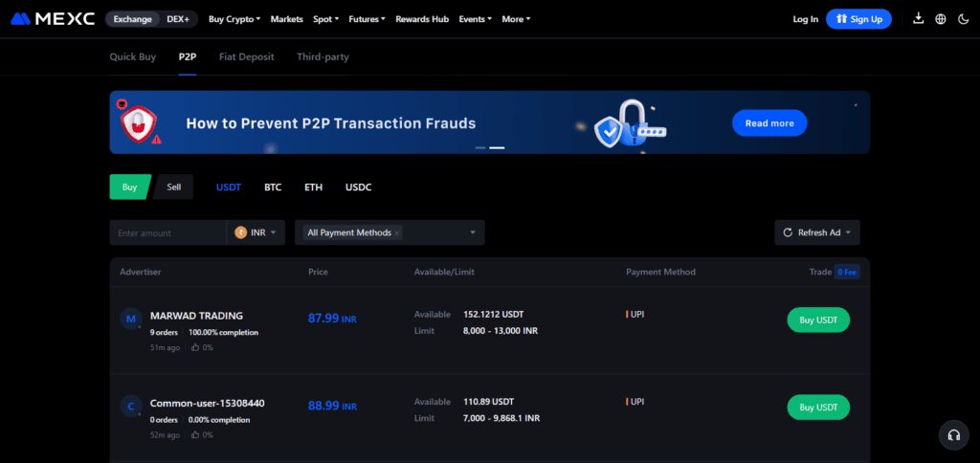This screenshot has width=980, height=463.
Task: Open the language globe icon
Action: 941,19
